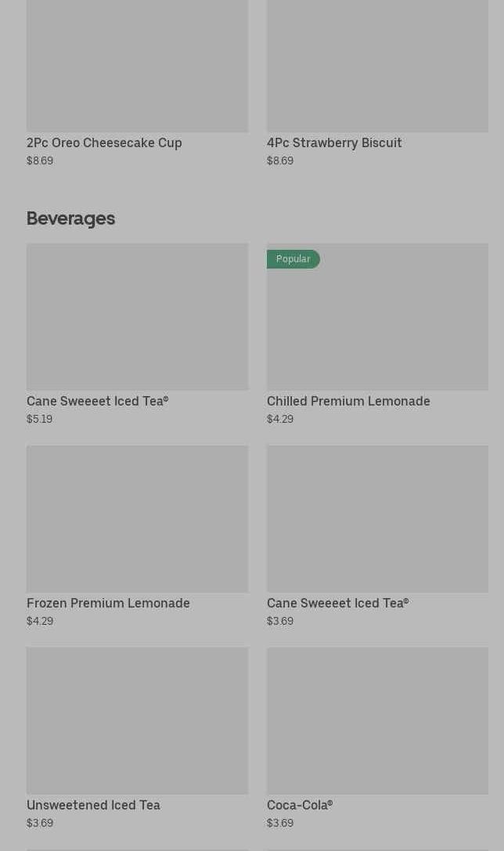The height and width of the screenshot is (851, 504).
Task: Open the 2Pc Oreo Cheesecake Cup image
Action: pyautogui.click(x=137, y=66)
